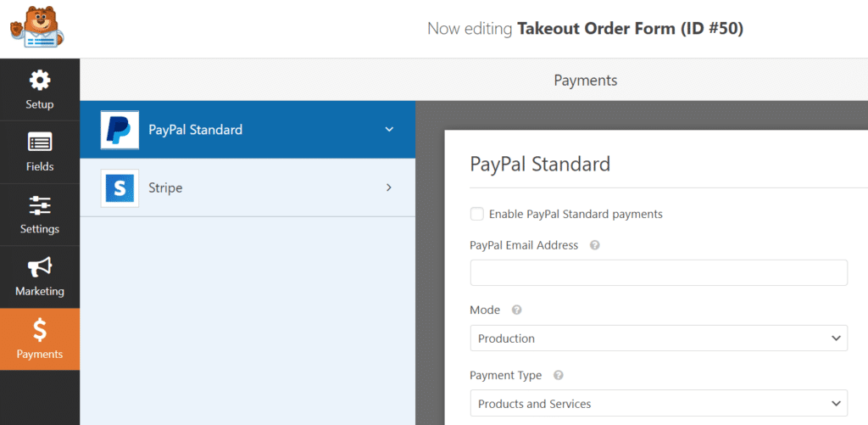Click the WPForms bear mascot logo
868x425 pixels.
pos(37,28)
